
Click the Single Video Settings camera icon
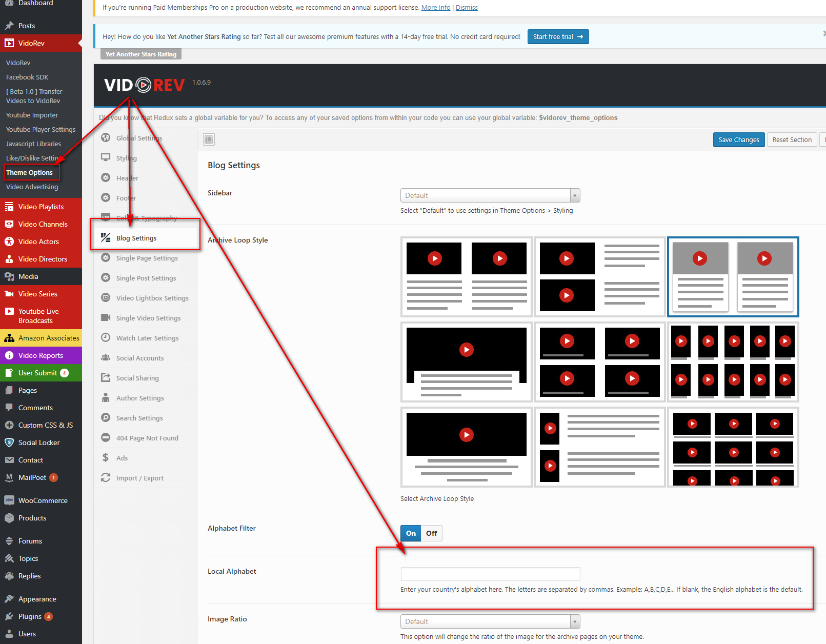106,317
